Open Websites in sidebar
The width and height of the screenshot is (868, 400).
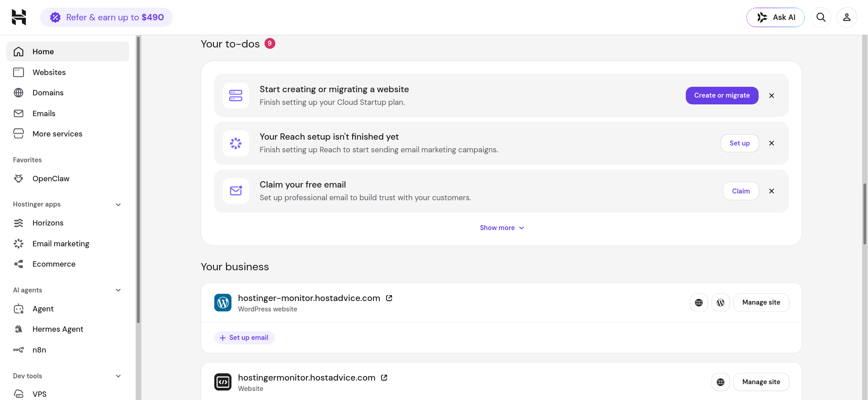[x=68, y=72]
